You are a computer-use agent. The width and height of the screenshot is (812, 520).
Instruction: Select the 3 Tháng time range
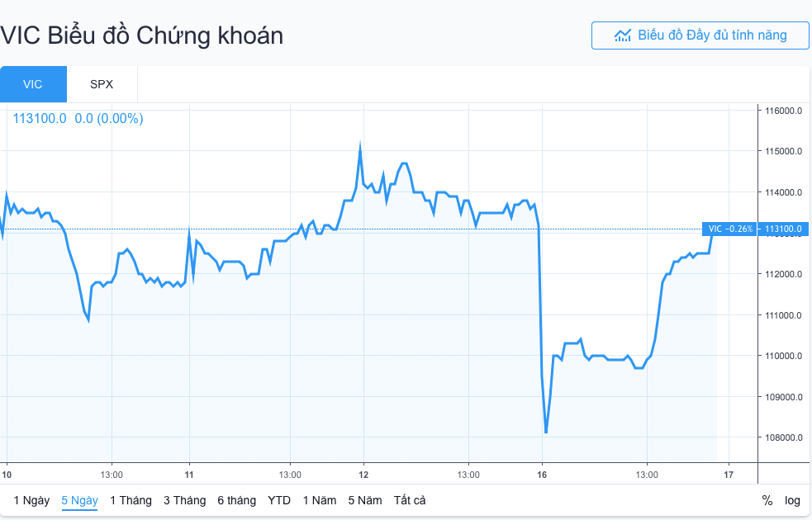click(184, 500)
